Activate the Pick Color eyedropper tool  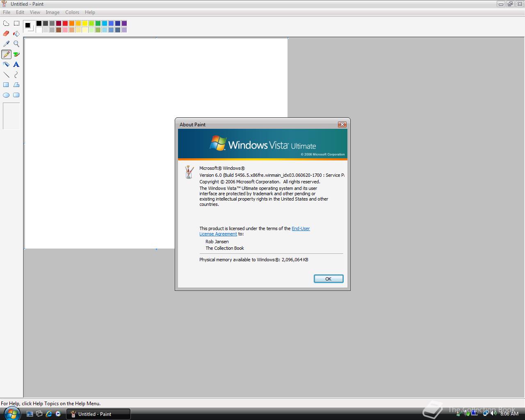[6, 44]
